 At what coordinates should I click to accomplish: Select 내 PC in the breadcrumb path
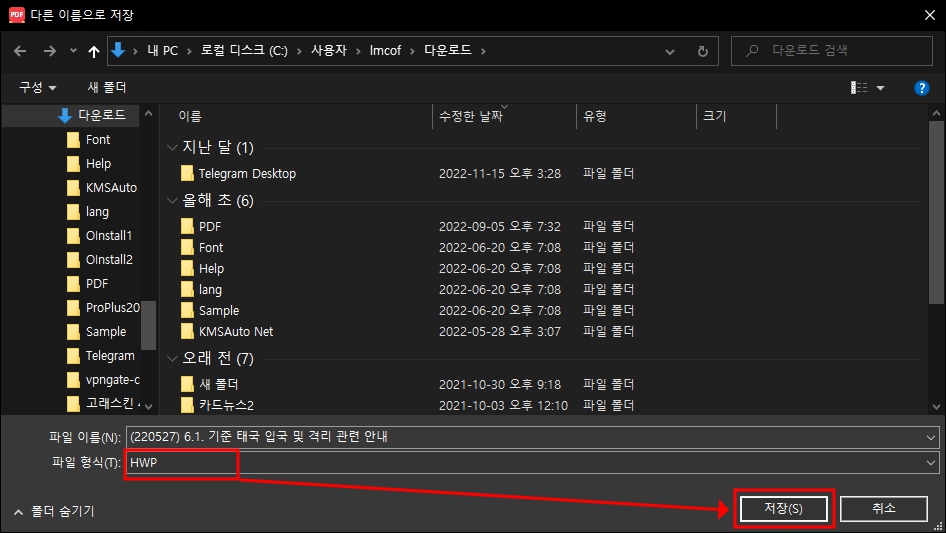click(163, 51)
